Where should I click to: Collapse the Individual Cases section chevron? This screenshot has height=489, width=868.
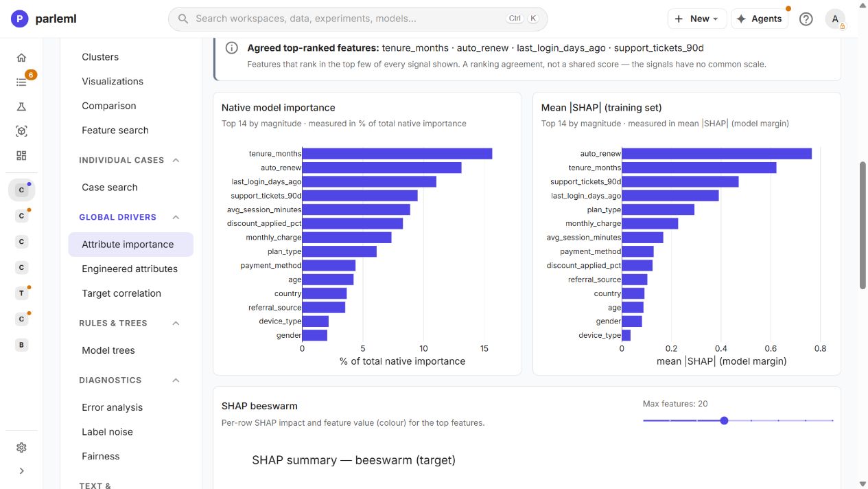pos(176,160)
